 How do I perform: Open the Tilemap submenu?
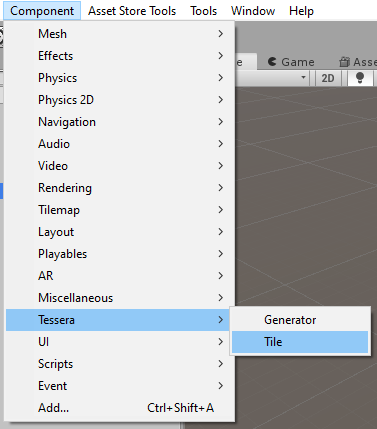[120, 210]
